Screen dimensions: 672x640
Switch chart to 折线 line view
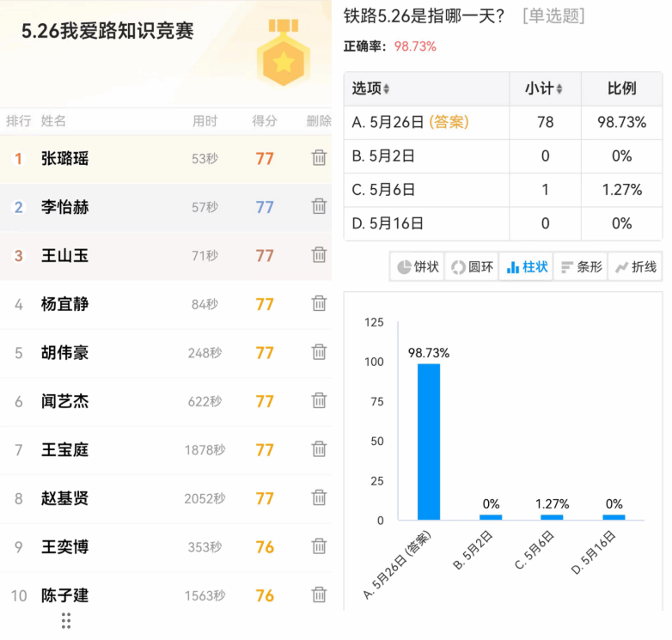636,267
